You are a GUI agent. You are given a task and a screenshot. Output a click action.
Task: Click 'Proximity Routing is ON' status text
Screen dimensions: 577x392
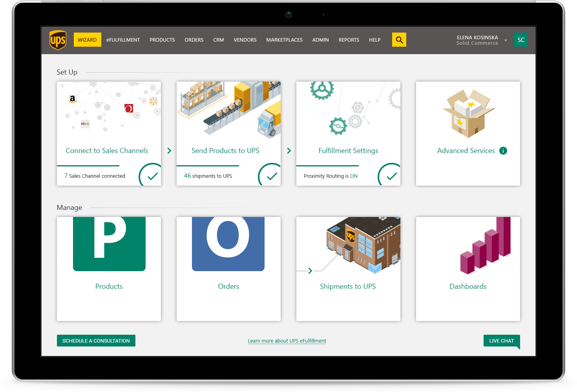click(x=330, y=176)
